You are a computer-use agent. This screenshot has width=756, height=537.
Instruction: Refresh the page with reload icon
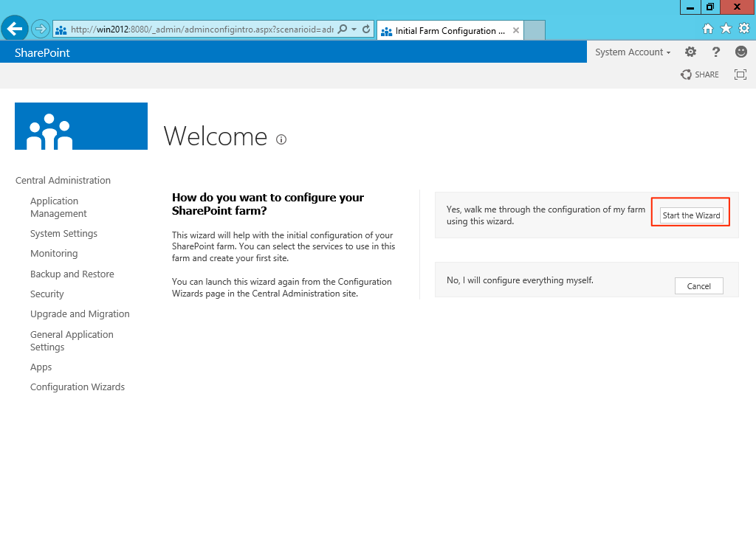366,30
